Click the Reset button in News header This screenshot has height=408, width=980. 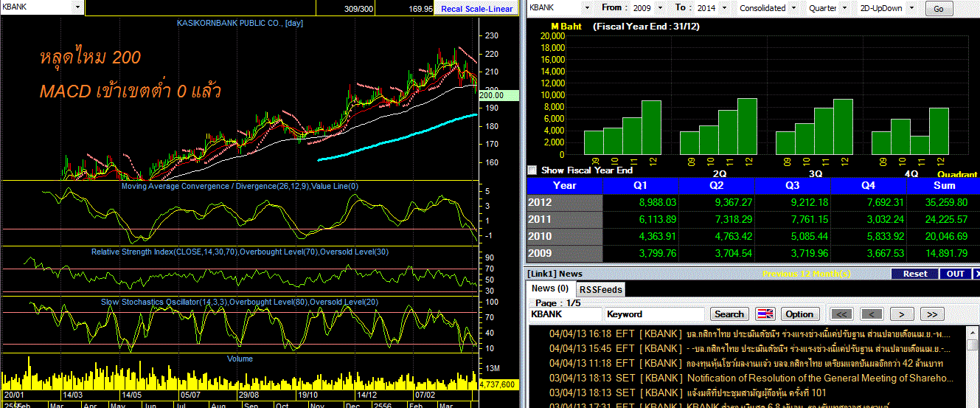914,274
